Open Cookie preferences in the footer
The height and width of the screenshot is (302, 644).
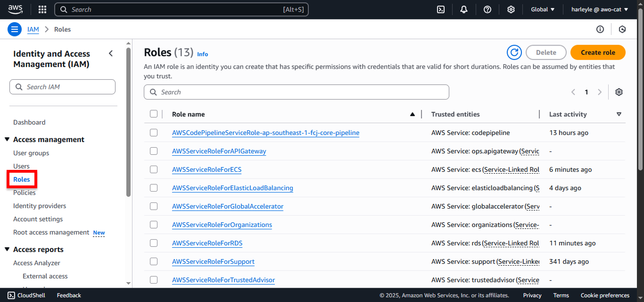[605, 295]
